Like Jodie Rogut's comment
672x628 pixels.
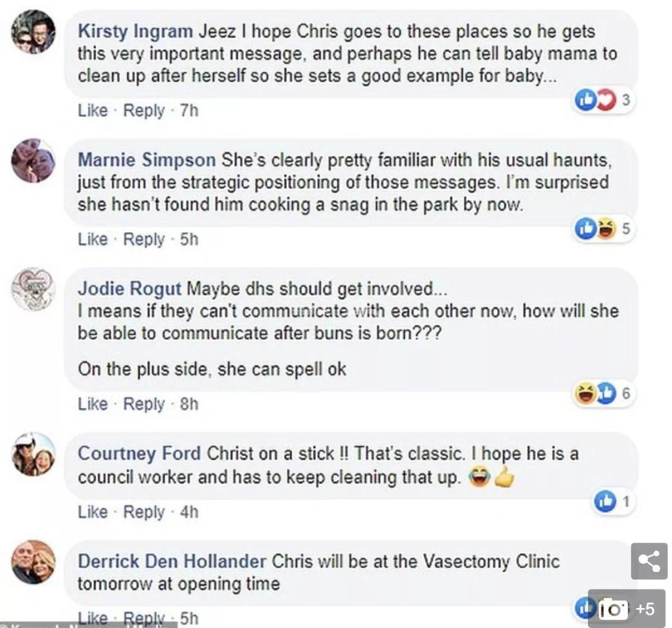93,404
